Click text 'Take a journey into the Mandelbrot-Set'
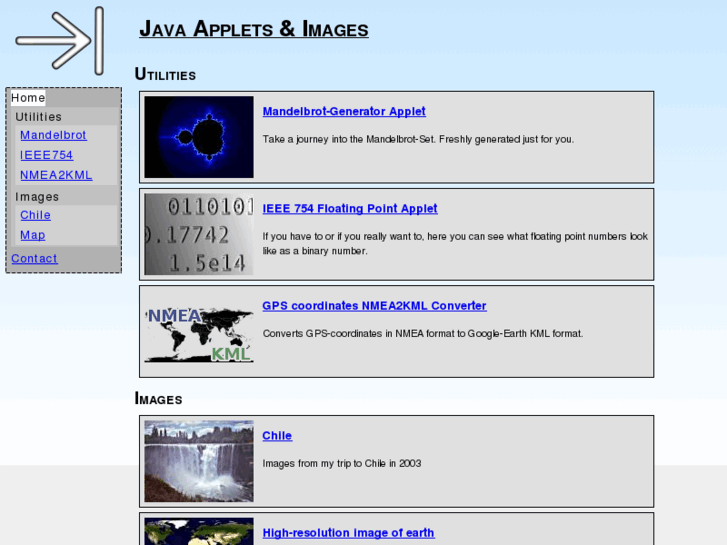 (349, 139)
